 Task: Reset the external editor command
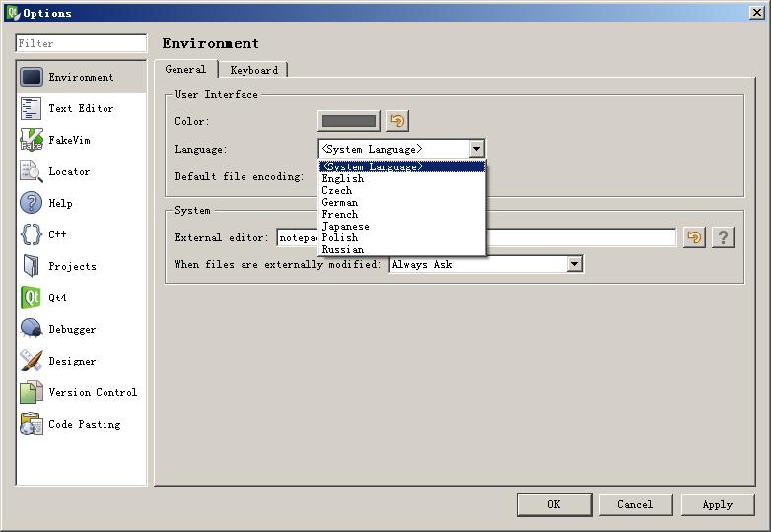tap(695, 237)
